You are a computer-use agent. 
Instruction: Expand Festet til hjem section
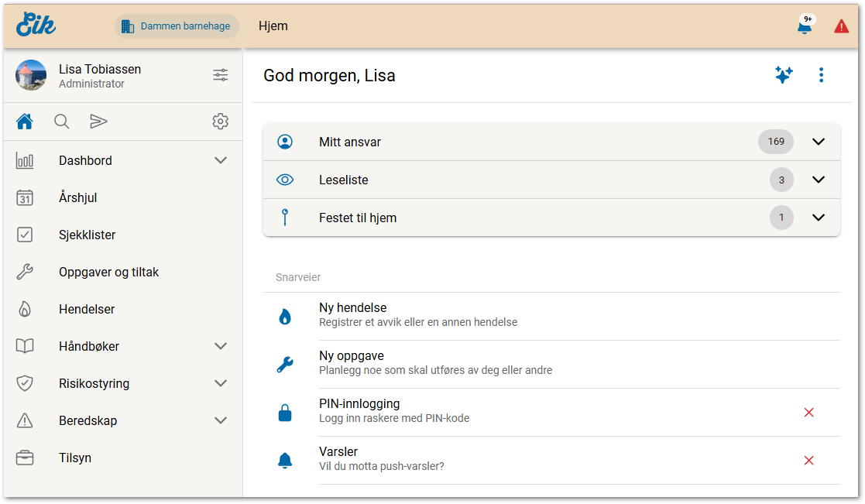point(819,218)
